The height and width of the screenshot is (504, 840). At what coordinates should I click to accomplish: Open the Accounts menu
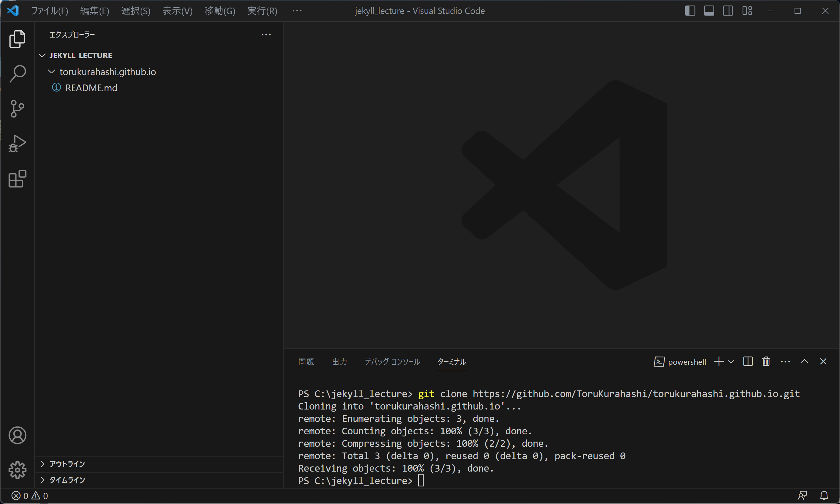pos(17,435)
